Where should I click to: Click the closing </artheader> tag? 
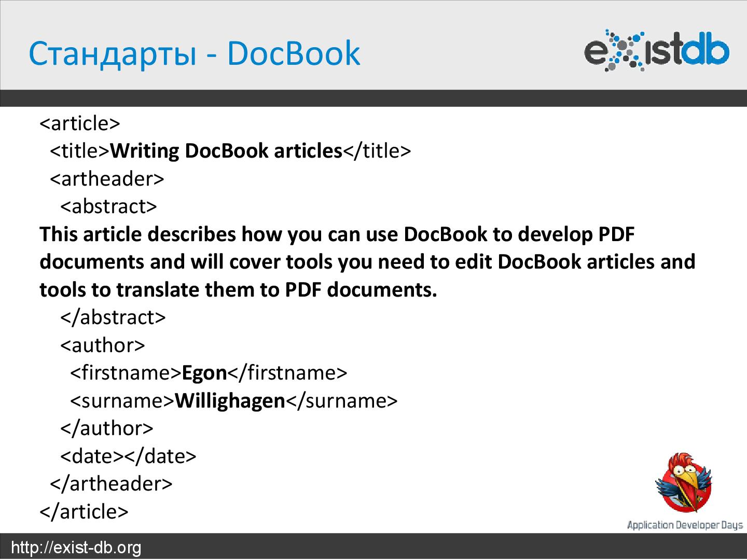111,484
